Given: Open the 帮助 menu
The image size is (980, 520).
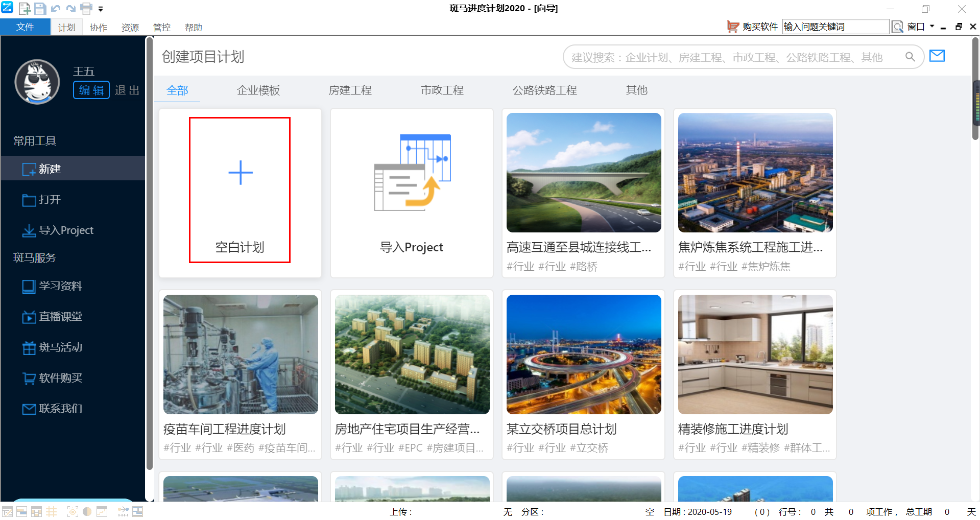Looking at the screenshot, I should pos(193,28).
